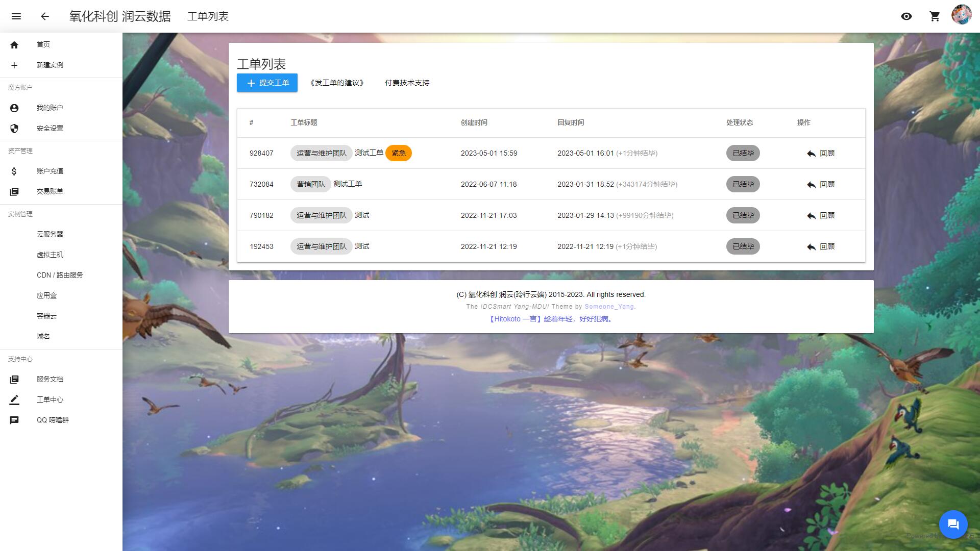Click the plus icon beside 新建实例

point(14,65)
